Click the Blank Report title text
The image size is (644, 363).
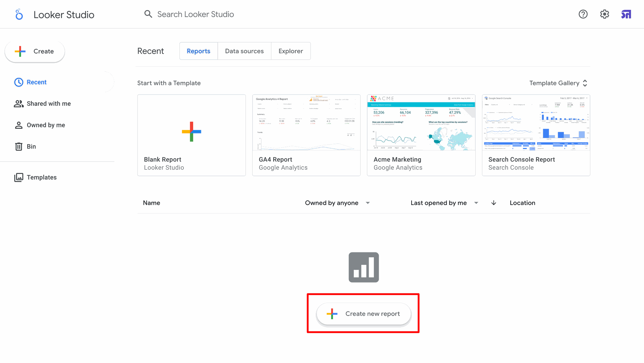tap(163, 160)
